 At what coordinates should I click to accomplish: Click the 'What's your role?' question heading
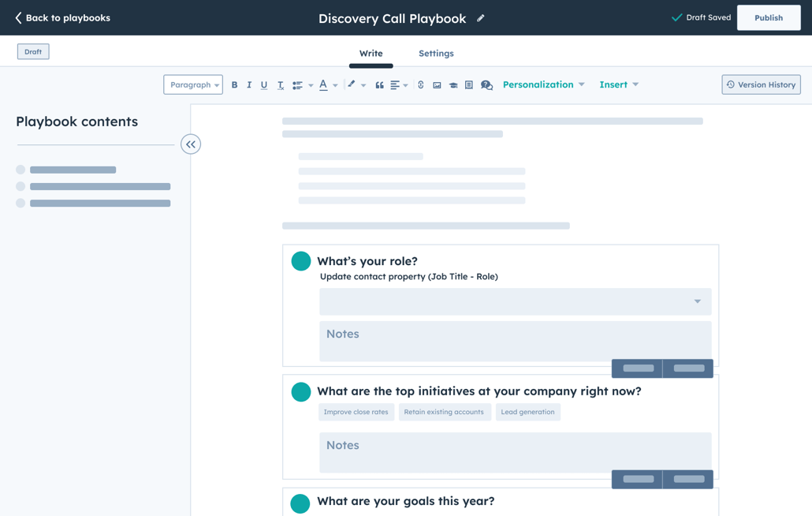tap(367, 261)
